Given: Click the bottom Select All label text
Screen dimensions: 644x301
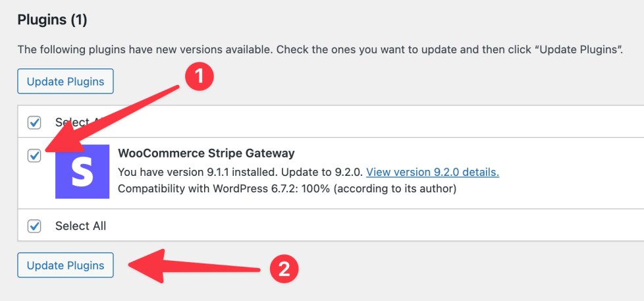Looking at the screenshot, I should click(80, 226).
